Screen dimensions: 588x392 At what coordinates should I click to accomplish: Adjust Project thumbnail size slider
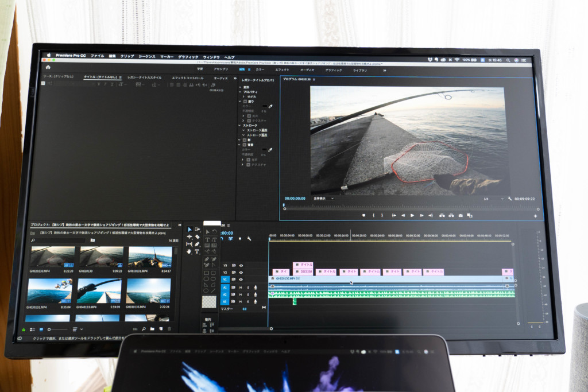tap(56, 329)
